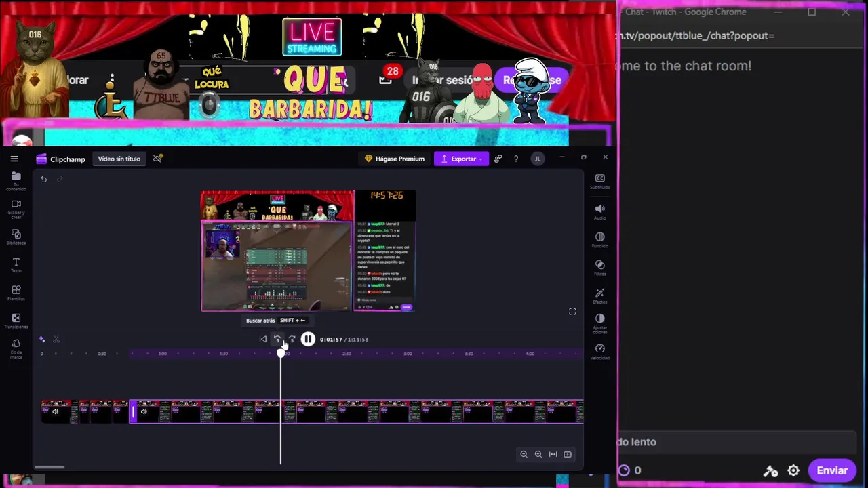Zoom out the timeline
The width and height of the screenshot is (868, 488).
[x=524, y=454]
